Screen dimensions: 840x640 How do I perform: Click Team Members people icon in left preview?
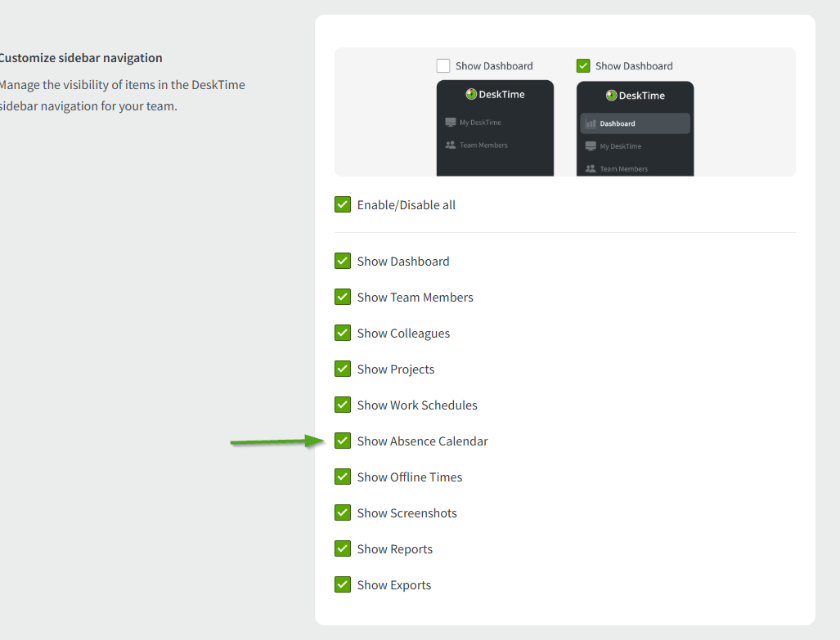click(451, 145)
